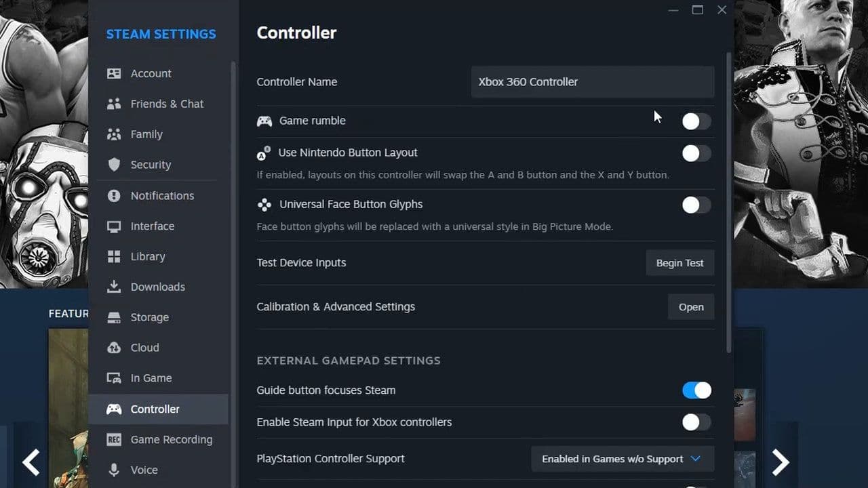868x488 pixels.
Task: Go to In Game settings
Action: pos(151,378)
